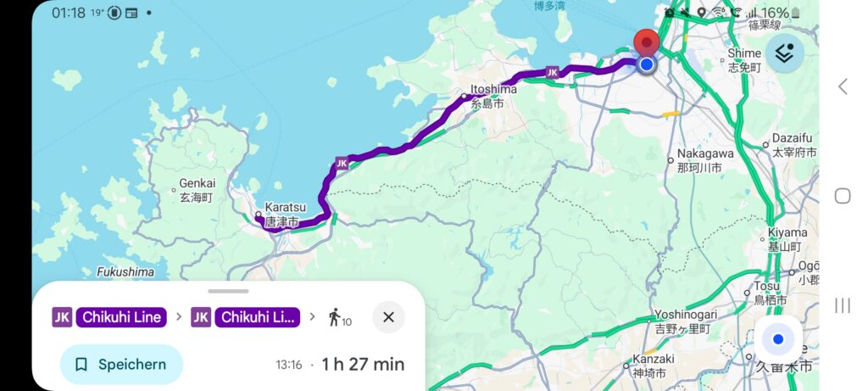868x391 pixels.
Task: Open the Android recent apps button
Action: click(843, 305)
